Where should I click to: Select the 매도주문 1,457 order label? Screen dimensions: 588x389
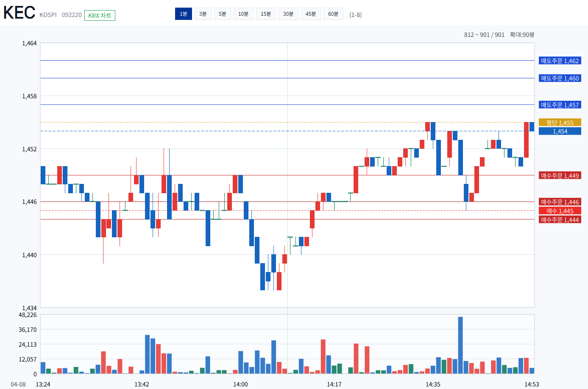(560, 105)
